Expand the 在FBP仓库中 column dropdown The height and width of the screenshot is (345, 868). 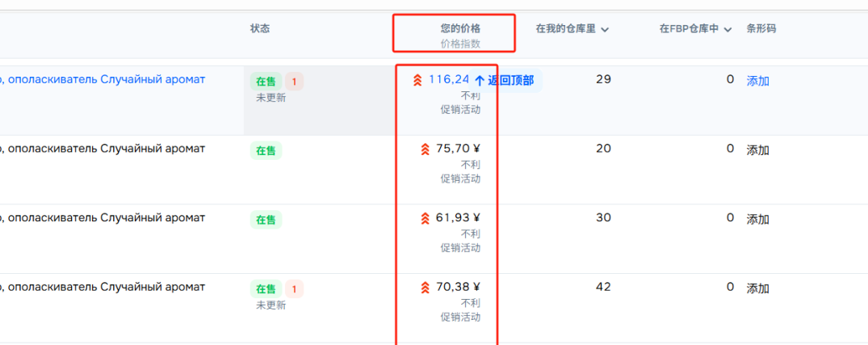728,30
